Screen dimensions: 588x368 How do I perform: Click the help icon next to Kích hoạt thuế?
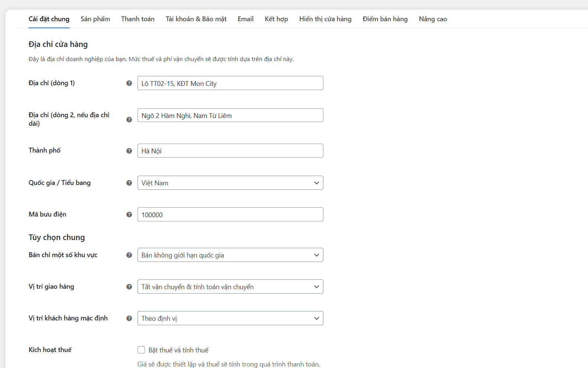pos(129,350)
